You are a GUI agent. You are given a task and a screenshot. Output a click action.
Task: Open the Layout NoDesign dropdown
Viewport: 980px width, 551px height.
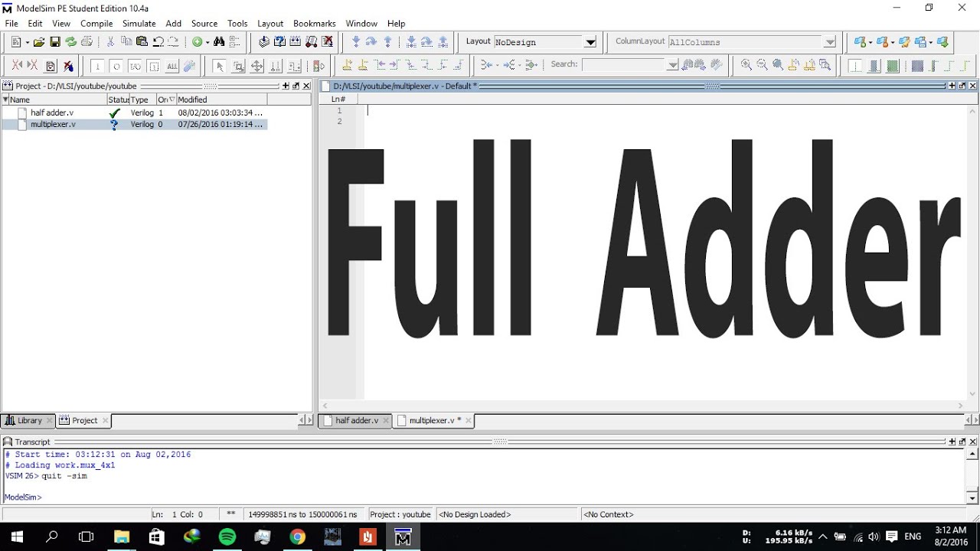pos(590,42)
